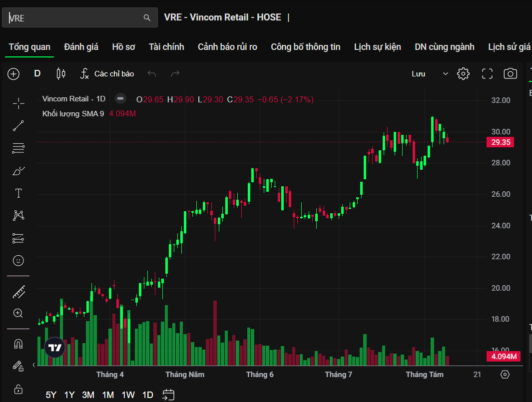Viewport: 532px width, 402px height.
Task: Open chart settings gear
Action: [x=463, y=73]
